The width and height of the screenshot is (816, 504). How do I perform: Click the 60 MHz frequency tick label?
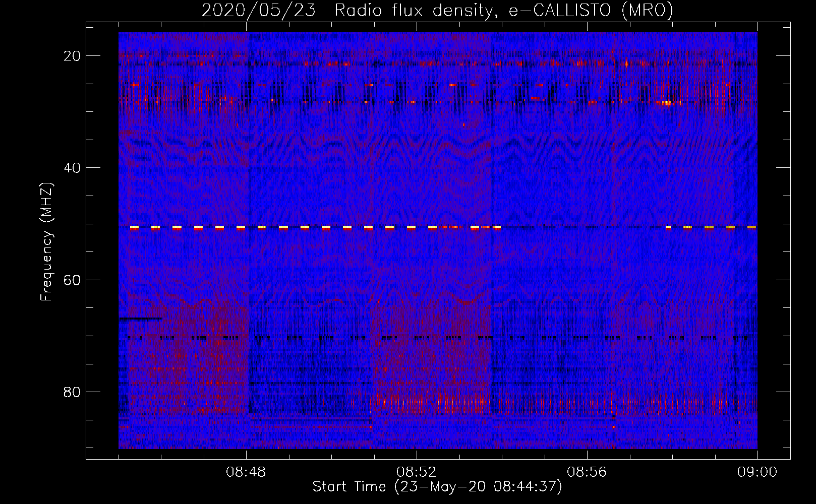coord(73,280)
